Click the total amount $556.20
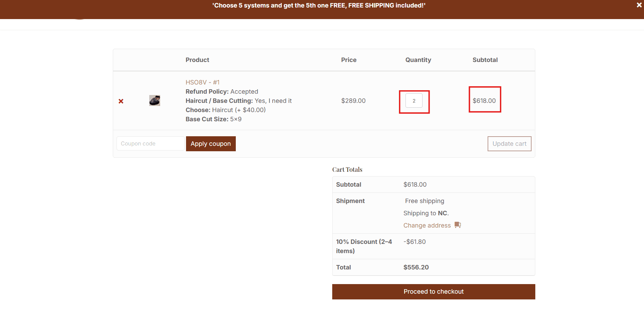Image resolution: width=644 pixels, height=311 pixels. 416,267
